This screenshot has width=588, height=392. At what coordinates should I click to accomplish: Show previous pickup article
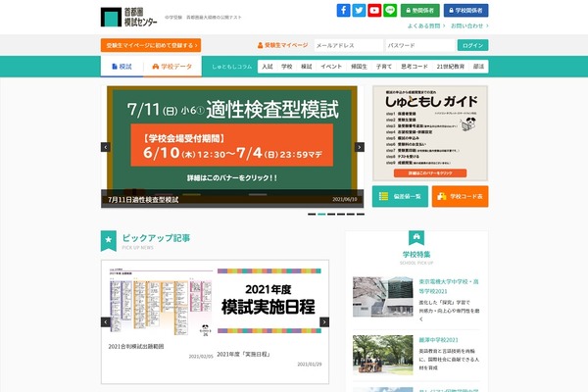[106, 322]
